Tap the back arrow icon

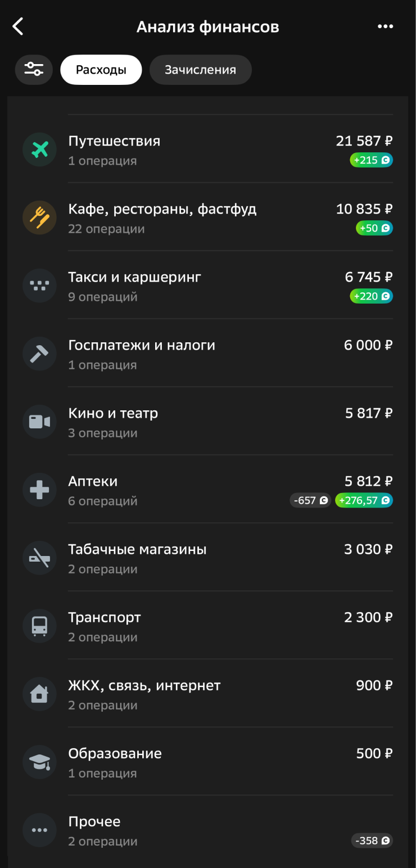coord(18,26)
